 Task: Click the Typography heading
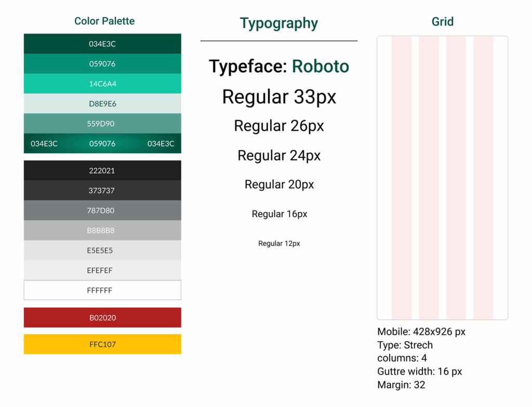point(279,23)
